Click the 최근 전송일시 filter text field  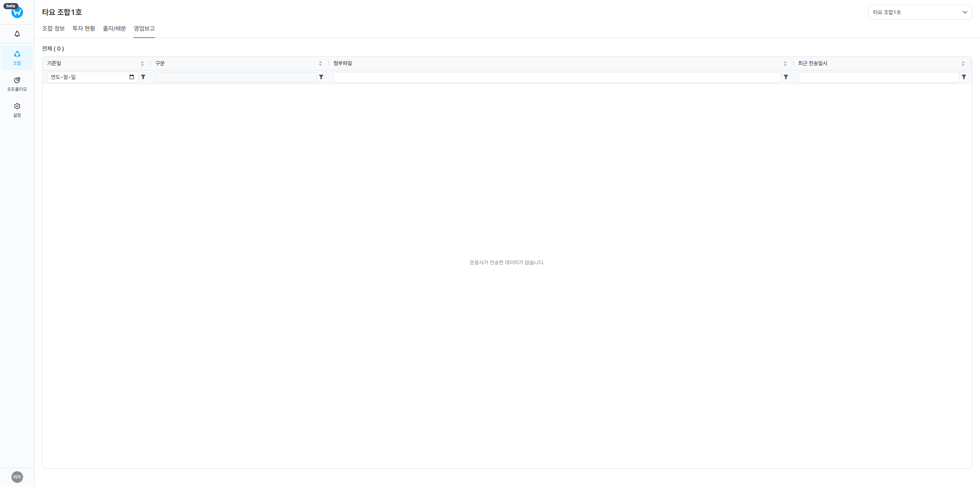pos(878,77)
